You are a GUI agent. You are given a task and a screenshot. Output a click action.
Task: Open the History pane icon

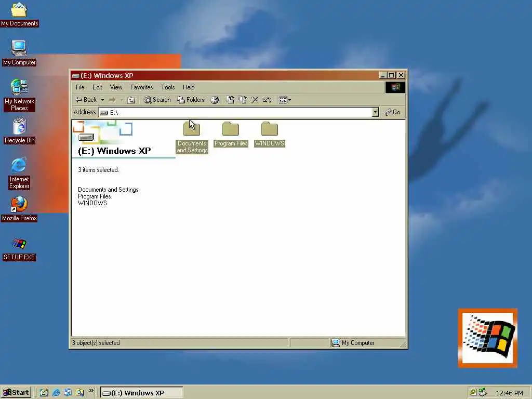215,100
